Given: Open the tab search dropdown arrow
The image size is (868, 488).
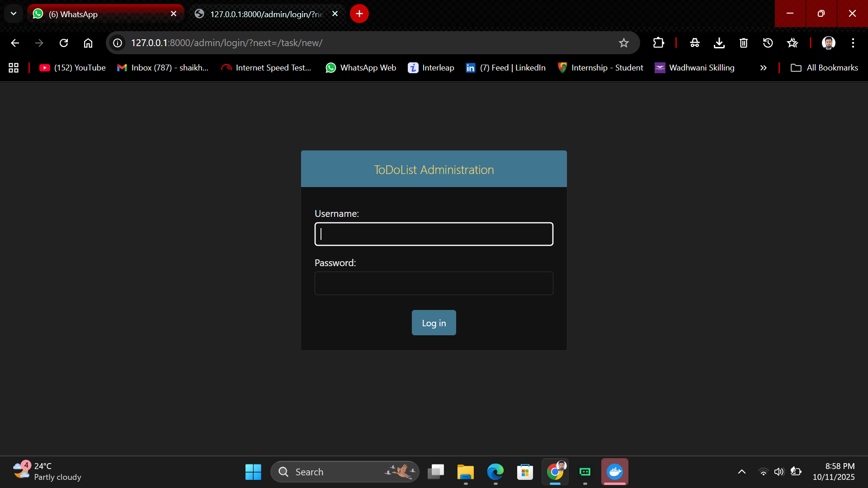Looking at the screenshot, I should (14, 14).
